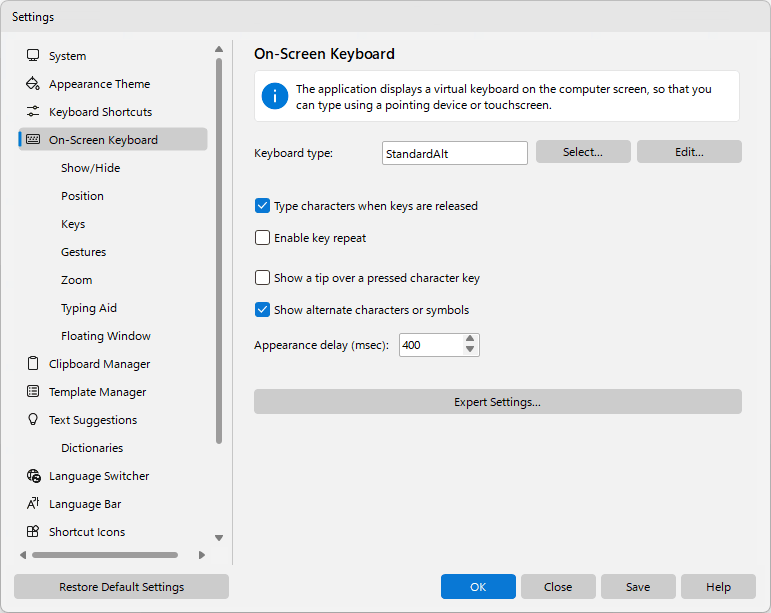Open Typing Aid subsection
The height and width of the screenshot is (613, 771).
click(89, 308)
